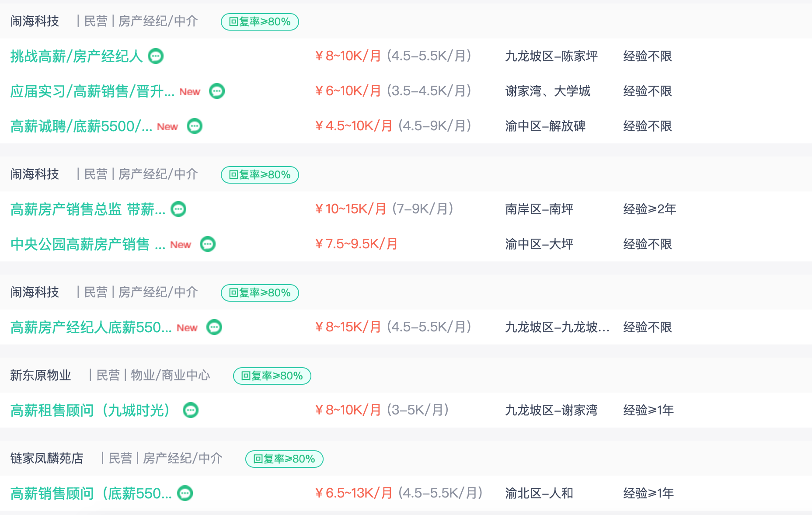Open chat bubble for 高薪房产经纪人底薪550 listing
812x515 pixels.
(x=214, y=327)
